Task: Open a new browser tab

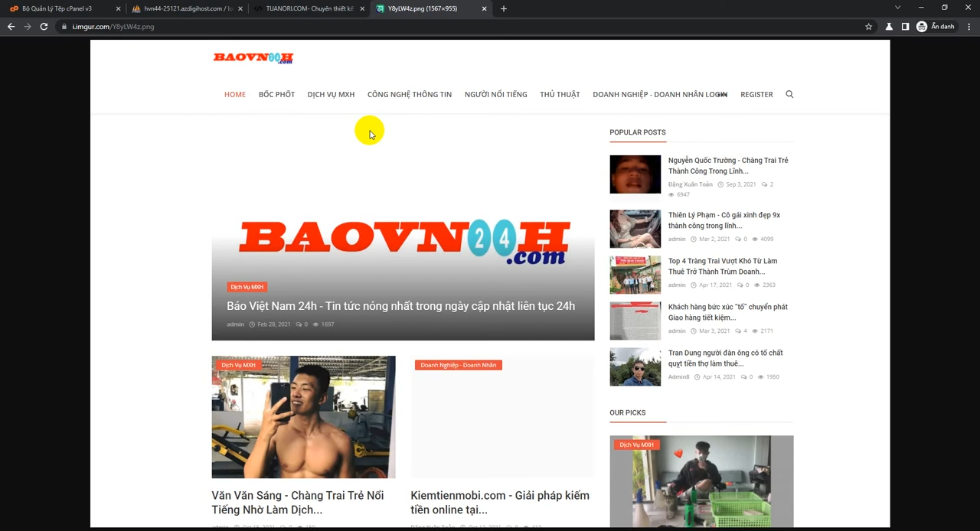Action: coord(503,8)
